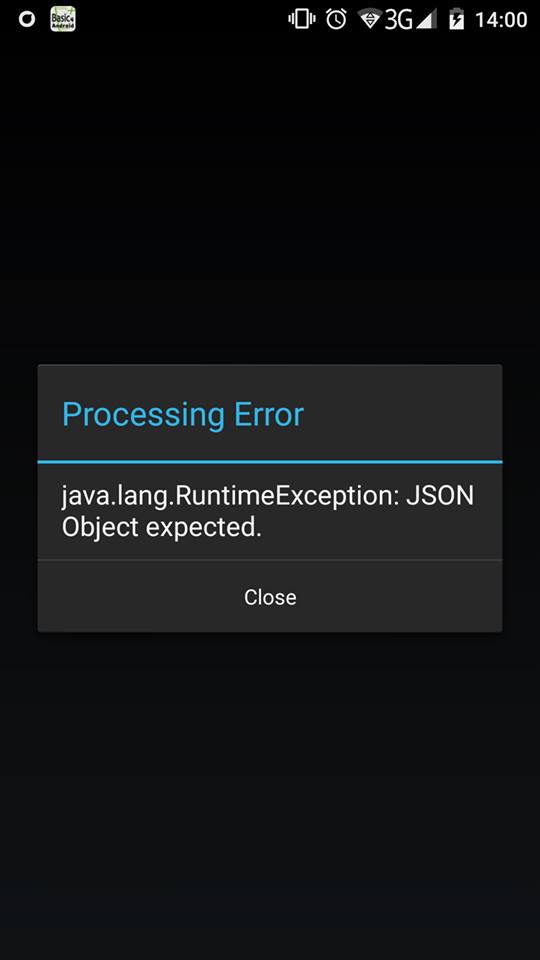
Task: Tap the charging battery icon
Action: coord(457,20)
